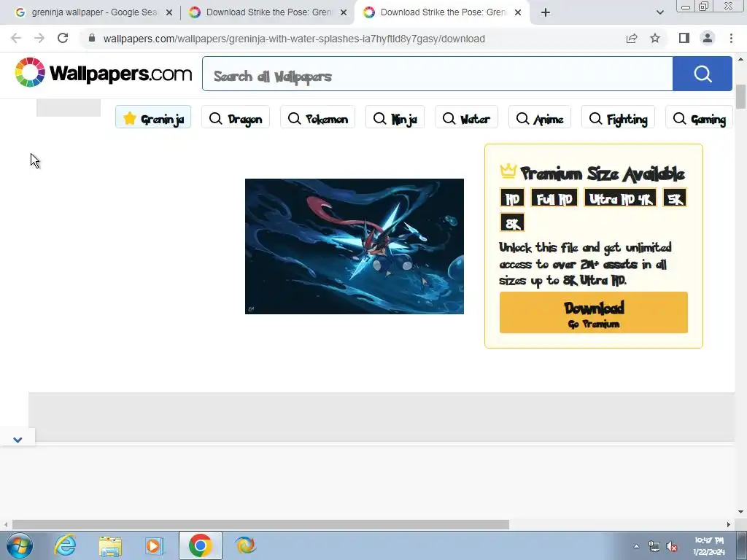Close the active Download Strike the Pose tab
This screenshot has width=747, height=560.
click(519, 13)
